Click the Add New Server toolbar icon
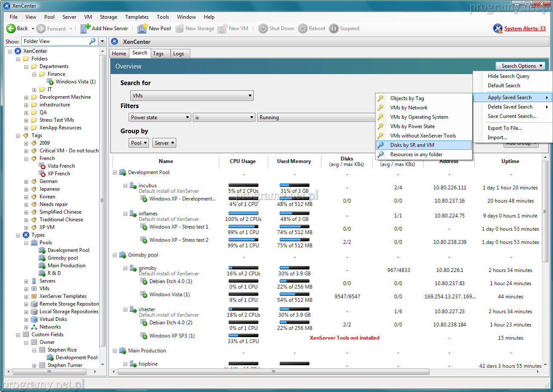This screenshot has width=553, height=392. pos(85,29)
